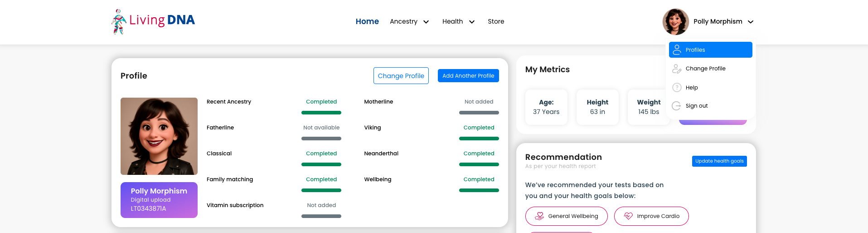
Task: Click the Help question mark icon
Action: [677, 87]
